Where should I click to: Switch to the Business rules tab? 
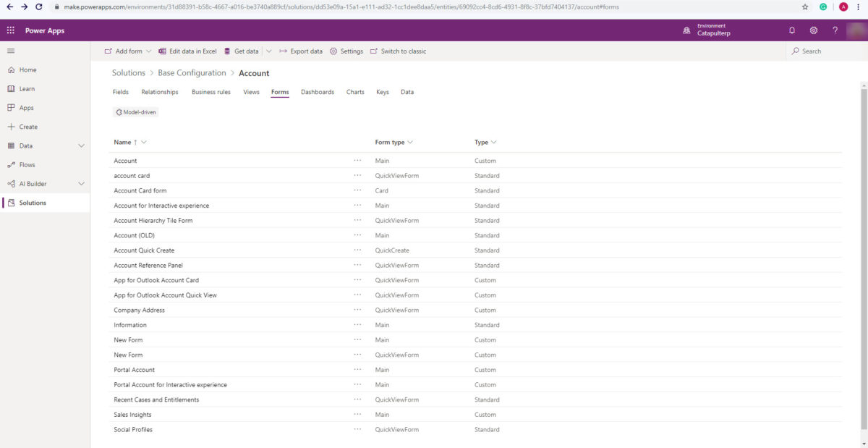211,93
